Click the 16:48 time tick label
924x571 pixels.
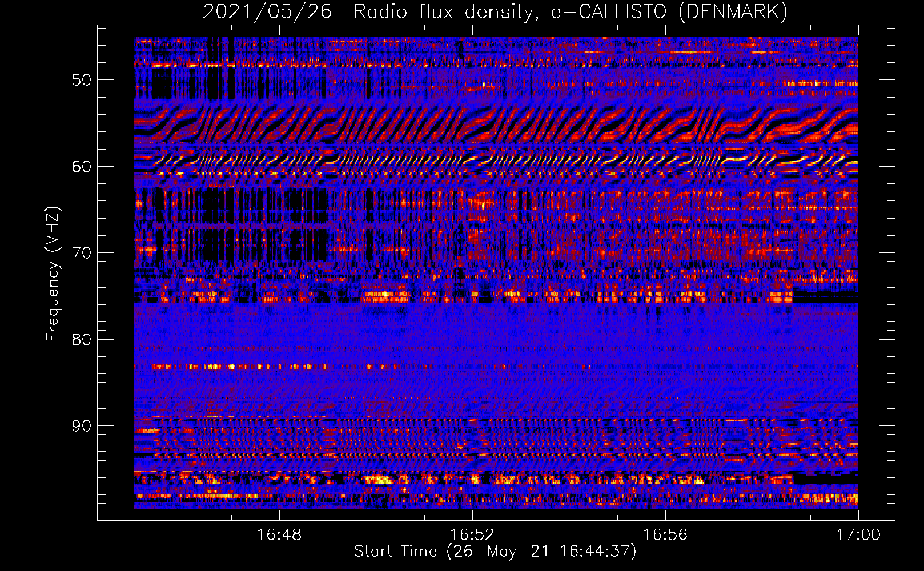pyautogui.click(x=279, y=535)
